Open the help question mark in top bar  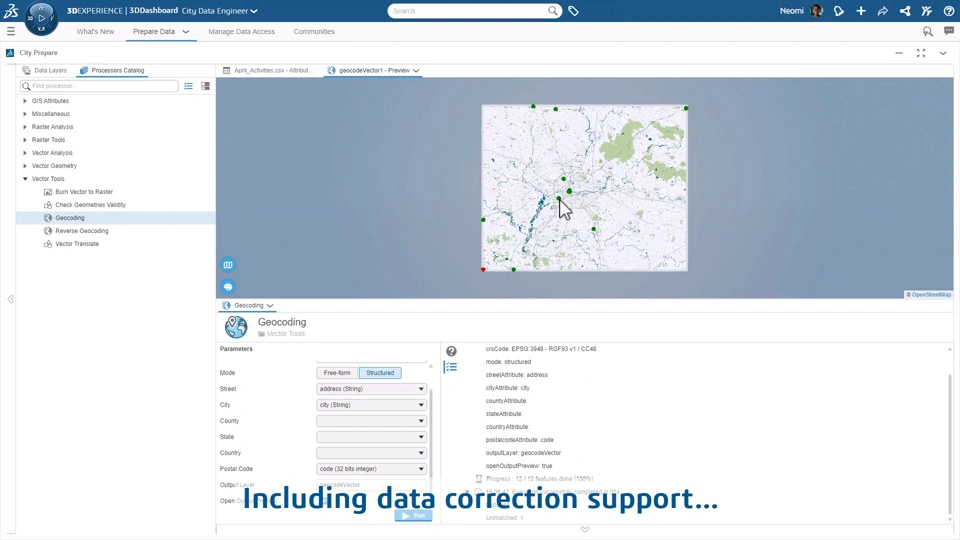tap(948, 11)
